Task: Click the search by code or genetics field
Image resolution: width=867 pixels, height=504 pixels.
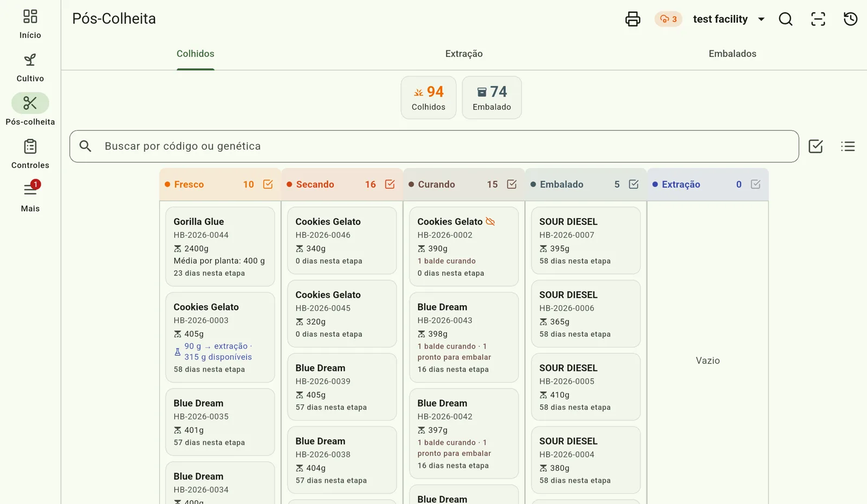Action: 434,146
